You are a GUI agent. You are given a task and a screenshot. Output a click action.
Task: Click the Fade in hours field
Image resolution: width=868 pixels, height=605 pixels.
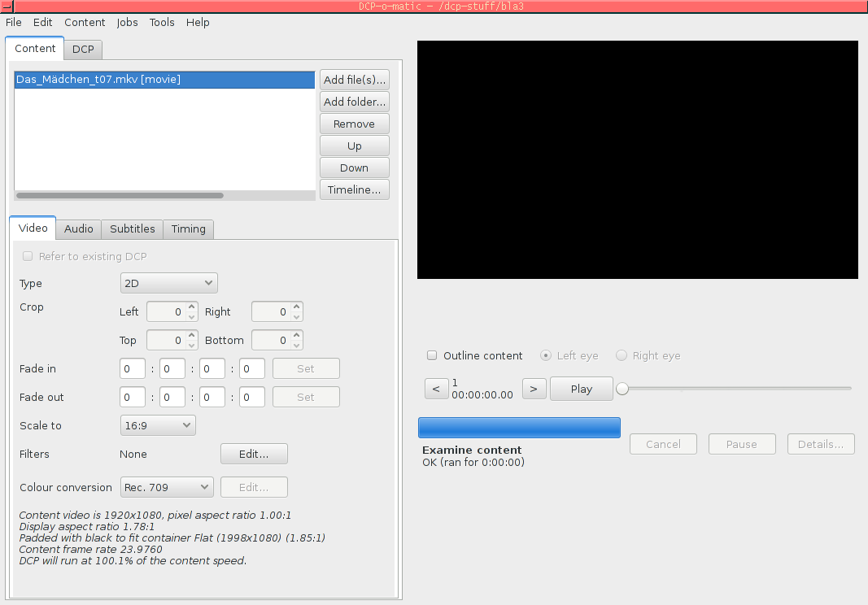pos(133,368)
